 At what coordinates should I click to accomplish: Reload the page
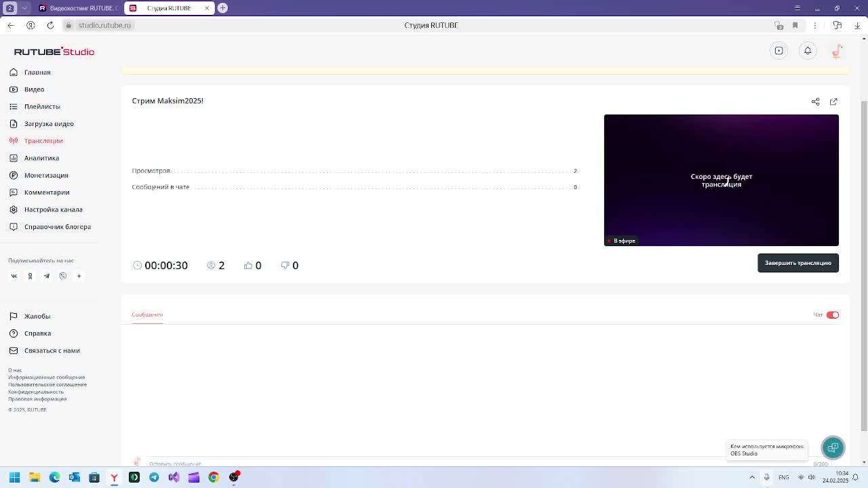click(x=50, y=25)
